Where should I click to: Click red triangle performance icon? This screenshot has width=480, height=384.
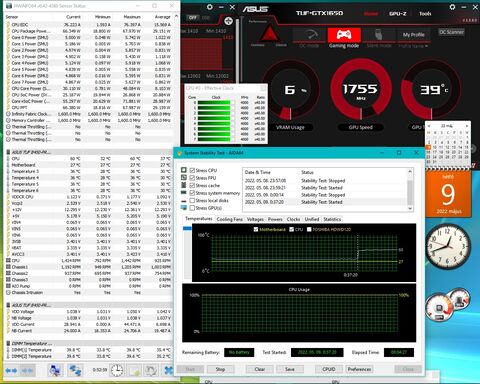coord(269,33)
